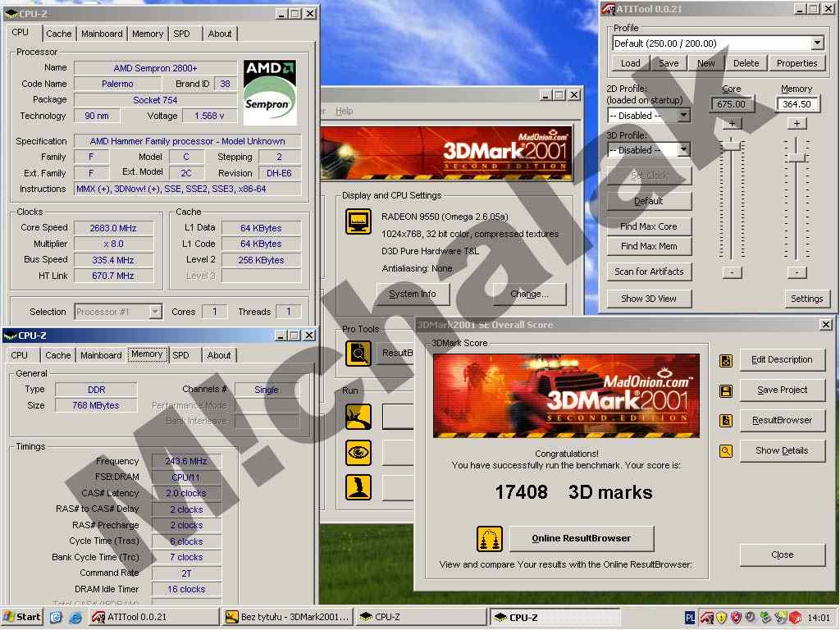Open SPD tab in upper CPU-Z window
840x630 pixels.
[181, 34]
